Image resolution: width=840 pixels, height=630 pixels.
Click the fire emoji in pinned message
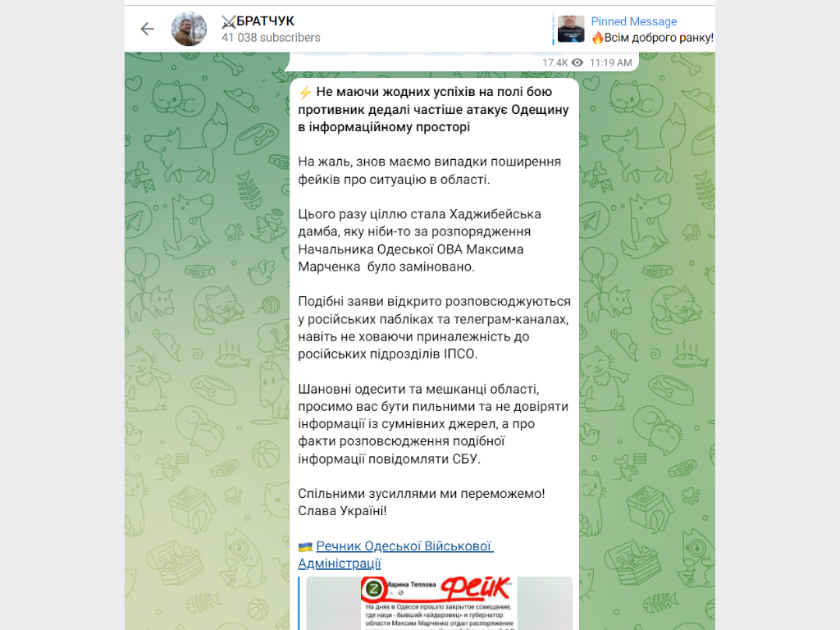[x=597, y=38]
